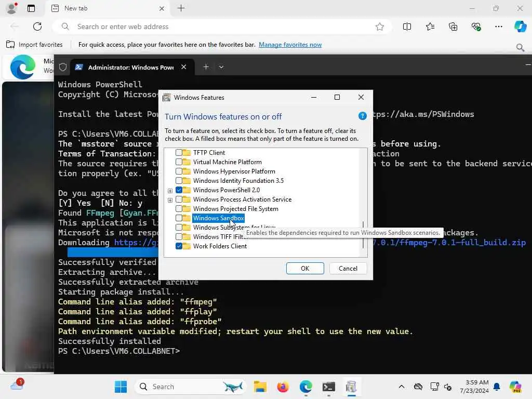Open the Collections icon in Edge
The width and height of the screenshot is (532, 399).
pyautogui.click(x=453, y=26)
